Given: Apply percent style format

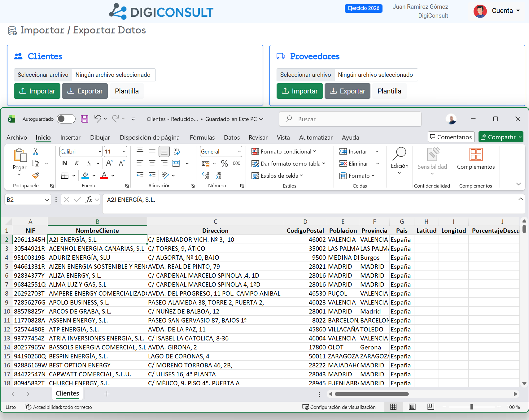Looking at the screenshot, I should coord(225,163).
